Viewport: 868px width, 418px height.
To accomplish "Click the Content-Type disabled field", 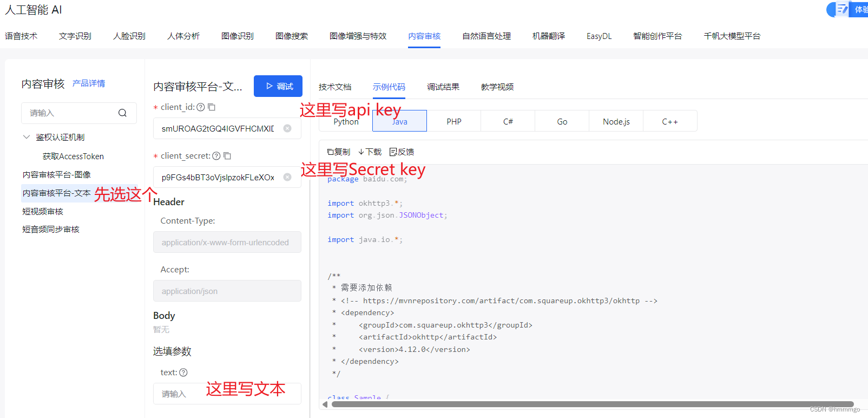I will 227,242.
